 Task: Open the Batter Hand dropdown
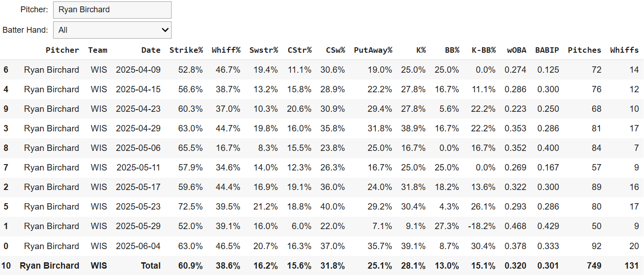(x=112, y=30)
